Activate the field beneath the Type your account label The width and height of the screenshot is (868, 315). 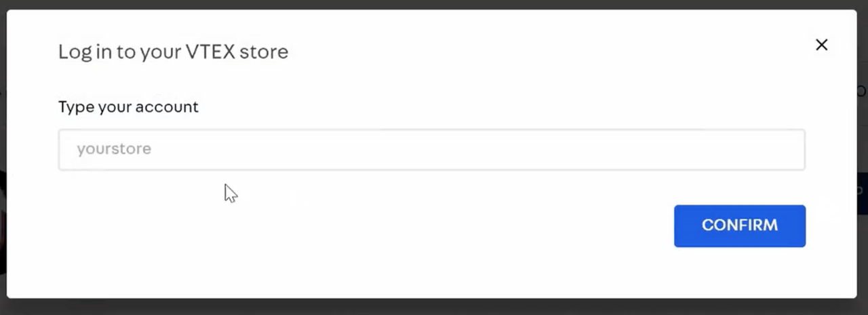pos(431,149)
